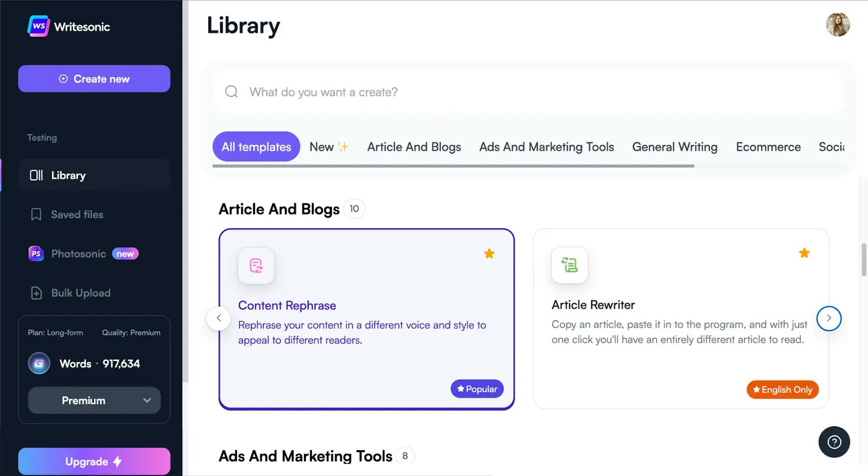Screen dimensions: 868x476
Task: Toggle the favorite star on Content Rephrase
Action: (489, 254)
